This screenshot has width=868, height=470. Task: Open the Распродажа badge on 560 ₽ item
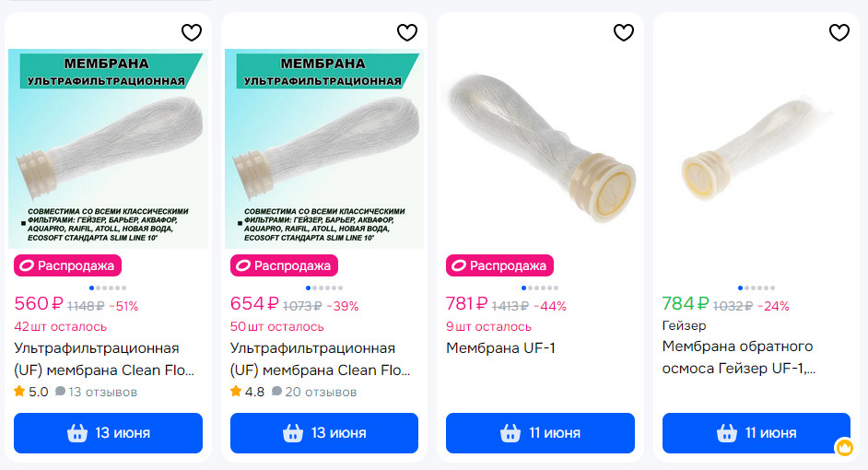[x=68, y=266]
